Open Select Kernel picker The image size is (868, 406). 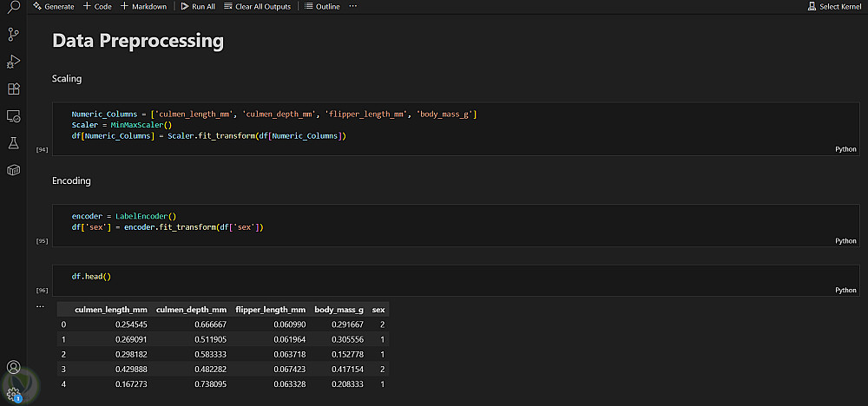pyautogui.click(x=834, y=6)
